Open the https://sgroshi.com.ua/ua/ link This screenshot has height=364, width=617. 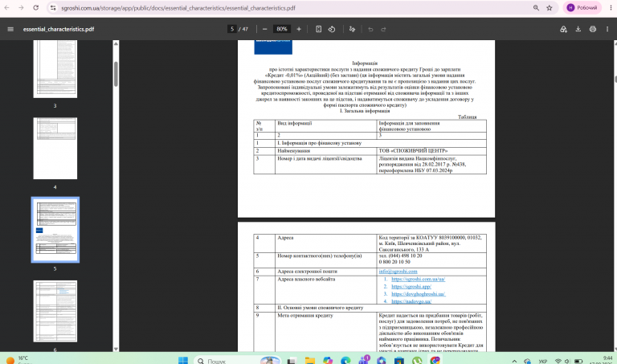point(418,279)
